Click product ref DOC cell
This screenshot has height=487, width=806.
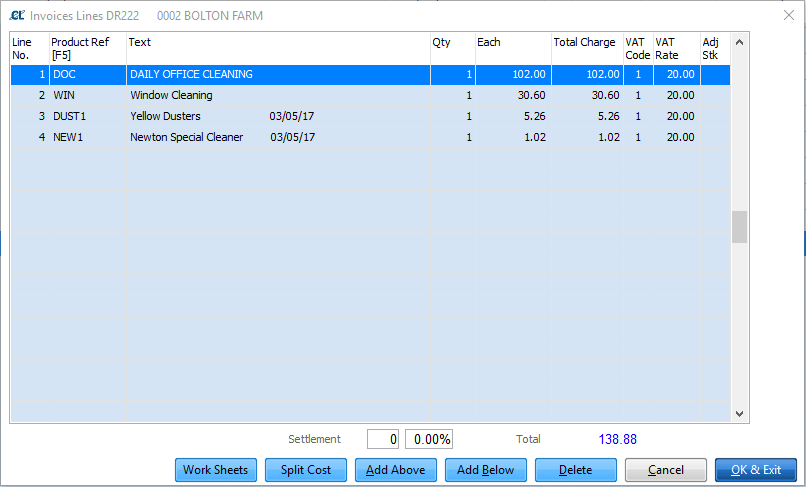coord(88,75)
